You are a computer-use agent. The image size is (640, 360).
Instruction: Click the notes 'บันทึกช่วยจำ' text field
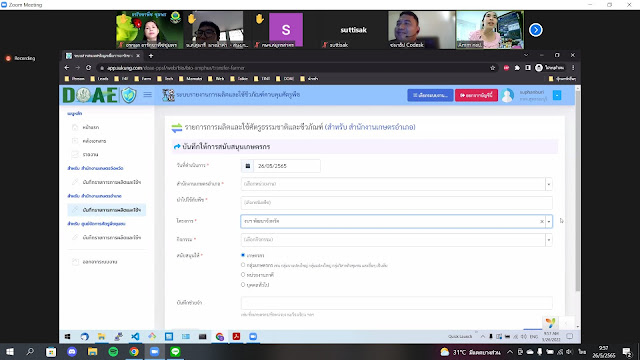pyautogui.click(x=396, y=303)
